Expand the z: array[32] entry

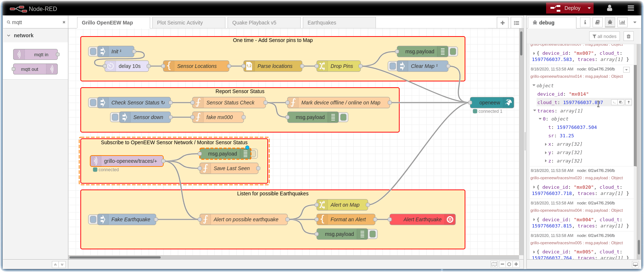click(546, 161)
